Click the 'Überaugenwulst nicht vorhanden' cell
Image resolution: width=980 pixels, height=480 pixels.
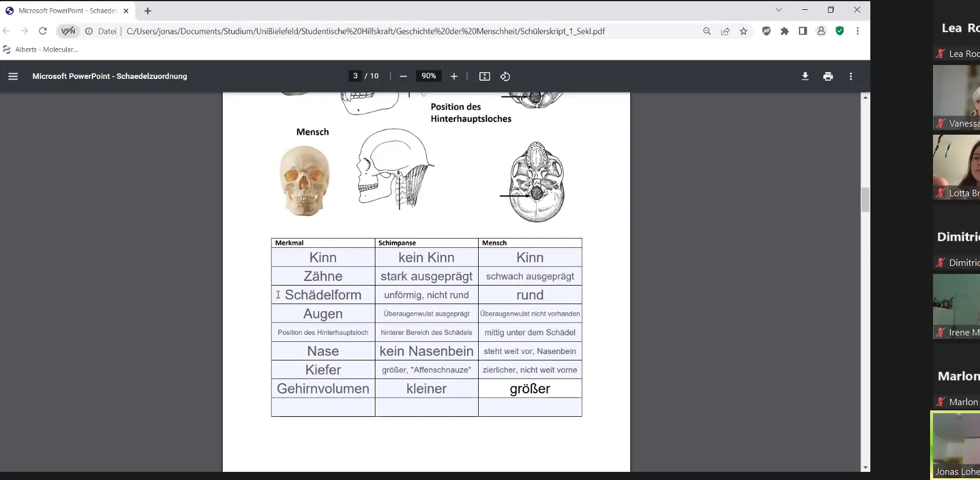(x=530, y=313)
